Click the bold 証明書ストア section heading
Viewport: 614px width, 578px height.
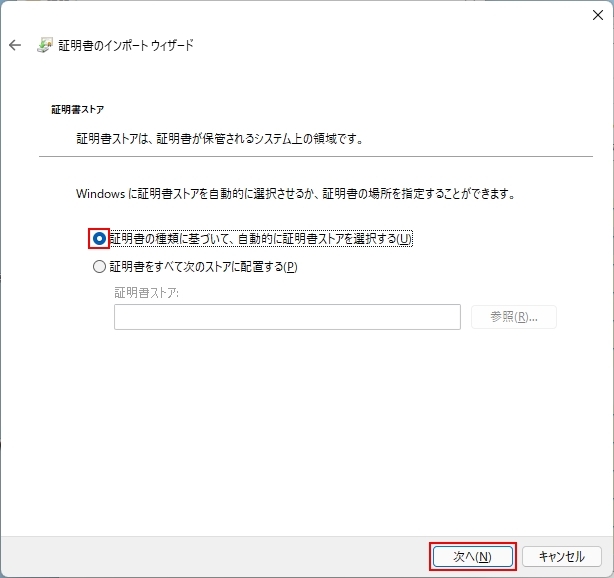click(x=77, y=109)
